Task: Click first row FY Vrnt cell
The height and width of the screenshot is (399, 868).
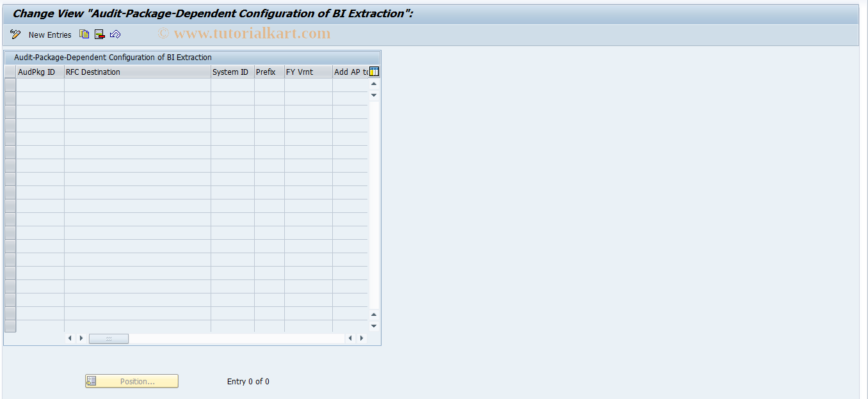Action: pos(309,85)
